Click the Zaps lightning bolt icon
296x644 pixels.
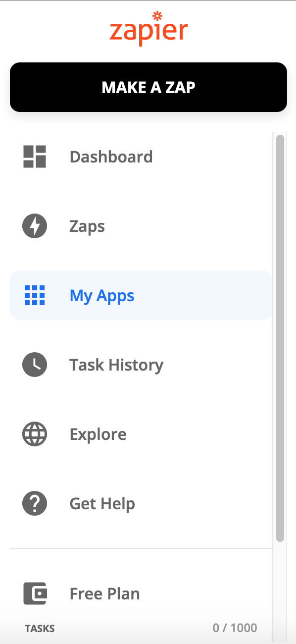click(x=35, y=226)
